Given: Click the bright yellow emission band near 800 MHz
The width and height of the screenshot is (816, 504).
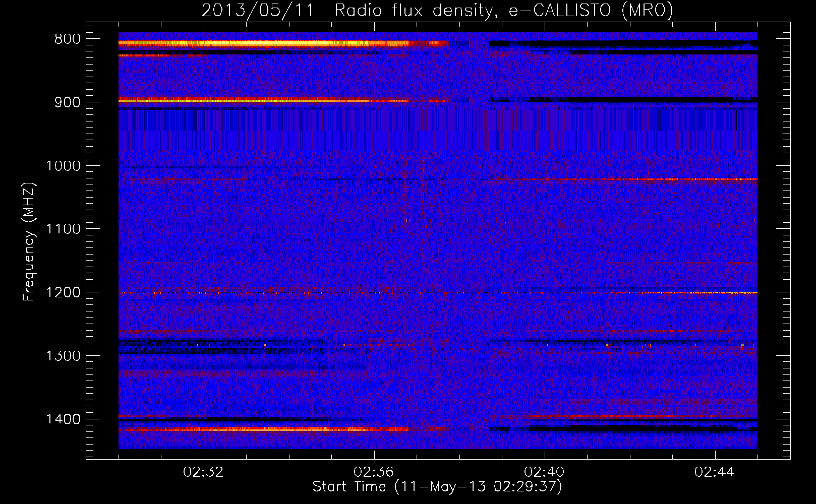Looking at the screenshot, I should 283,44.
